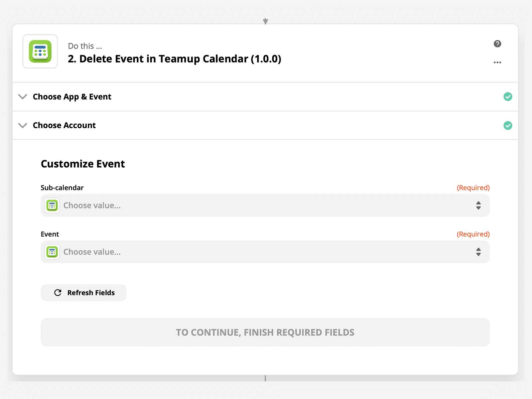
Task: Click the Teamup icon in Event field
Action: 52,252
